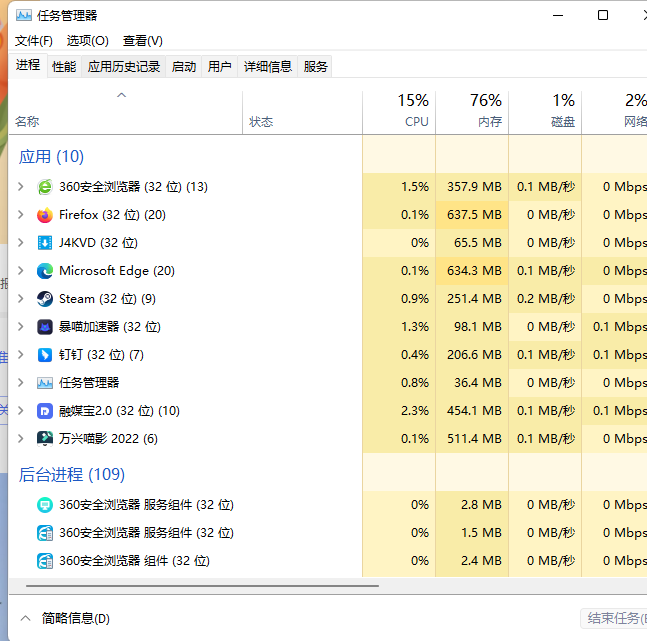Minimize the Task Manager window

pos(558,15)
